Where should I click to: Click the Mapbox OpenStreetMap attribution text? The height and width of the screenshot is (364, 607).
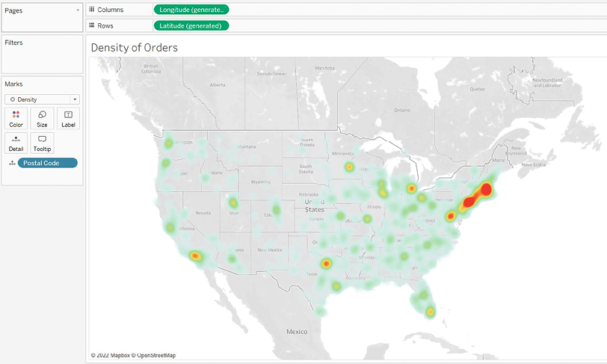point(133,355)
